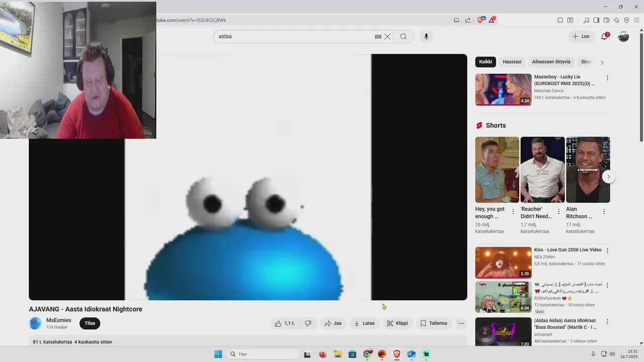Reveal more filter chips with chevron
The width and height of the screenshot is (644, 362).
point(602,62)
